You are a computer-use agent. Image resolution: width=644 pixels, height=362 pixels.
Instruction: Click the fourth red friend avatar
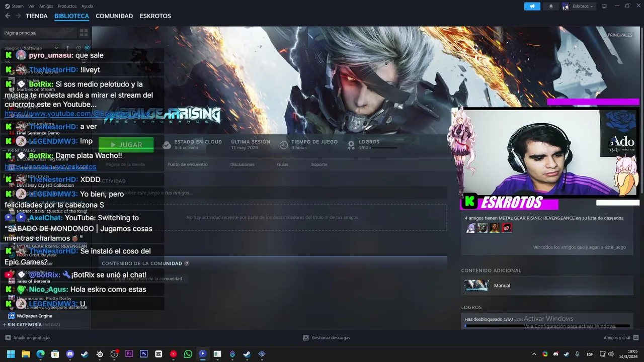pos(507,228)
